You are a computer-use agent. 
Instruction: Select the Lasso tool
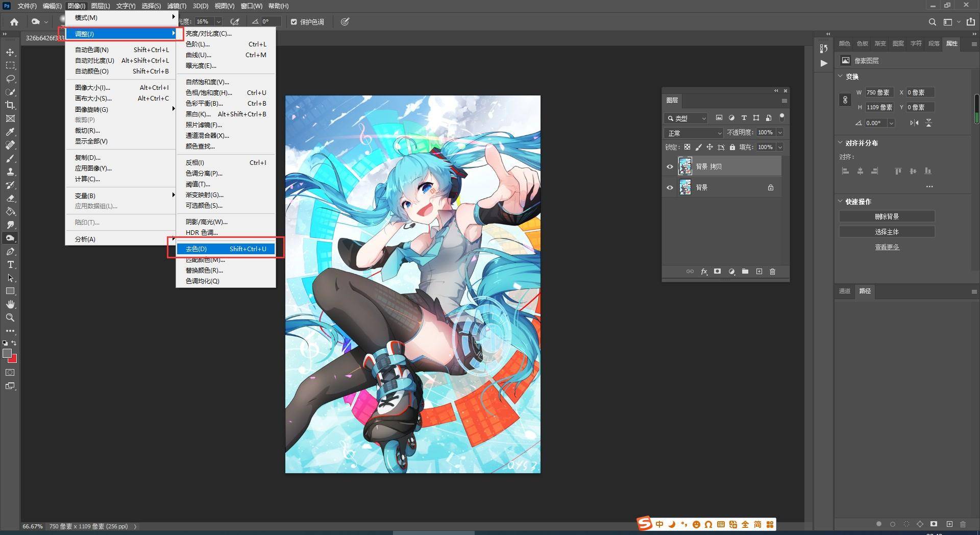click(10, 79)
